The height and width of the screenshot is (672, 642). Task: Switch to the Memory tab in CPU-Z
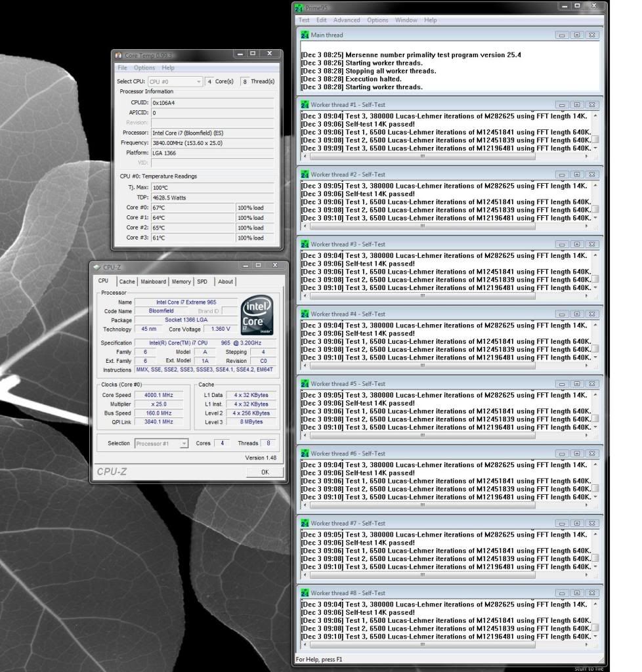coord(181,282)
